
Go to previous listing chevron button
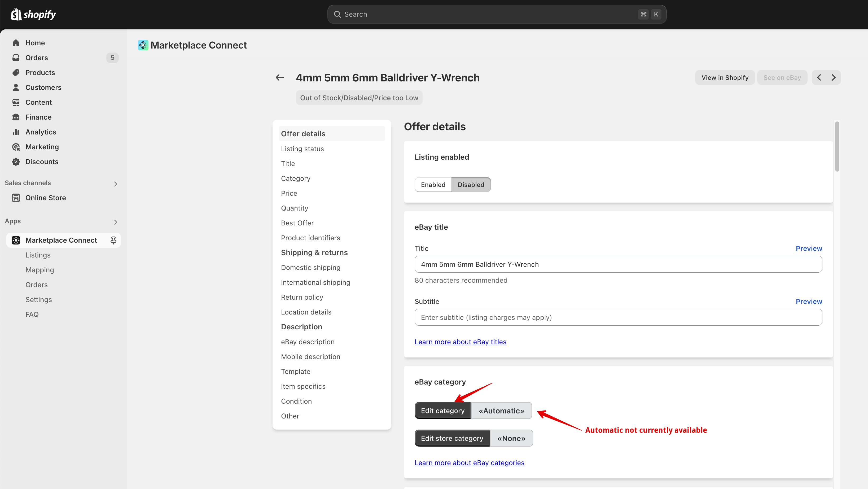pyautogui.click(x=819, y=77)
